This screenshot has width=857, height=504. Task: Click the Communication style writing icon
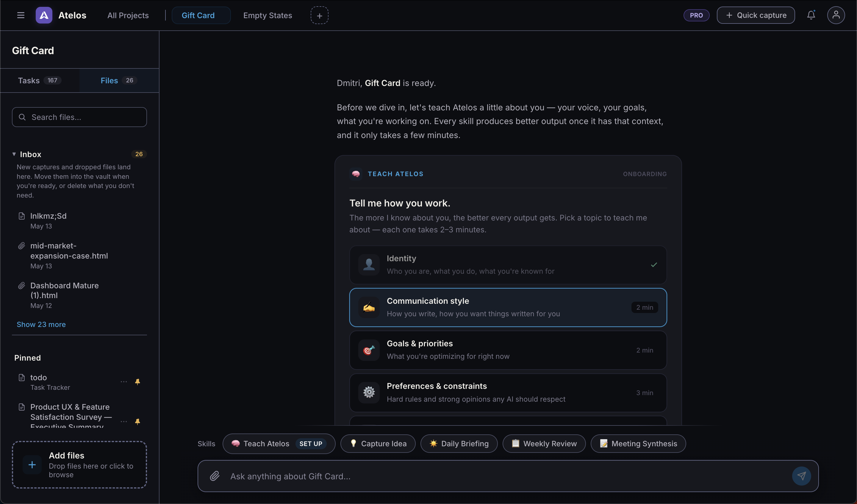click(369, 307)
